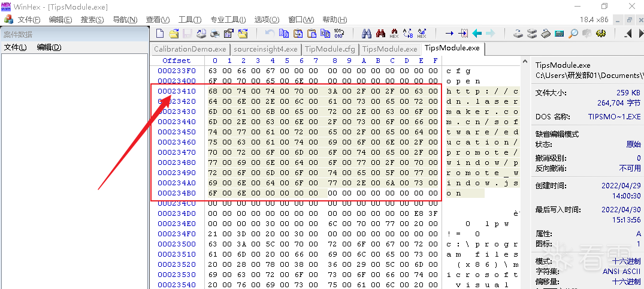Open the case data 编辑(D) menu
This screenshot has width=644, height=289.
click(x=49, y=47)
